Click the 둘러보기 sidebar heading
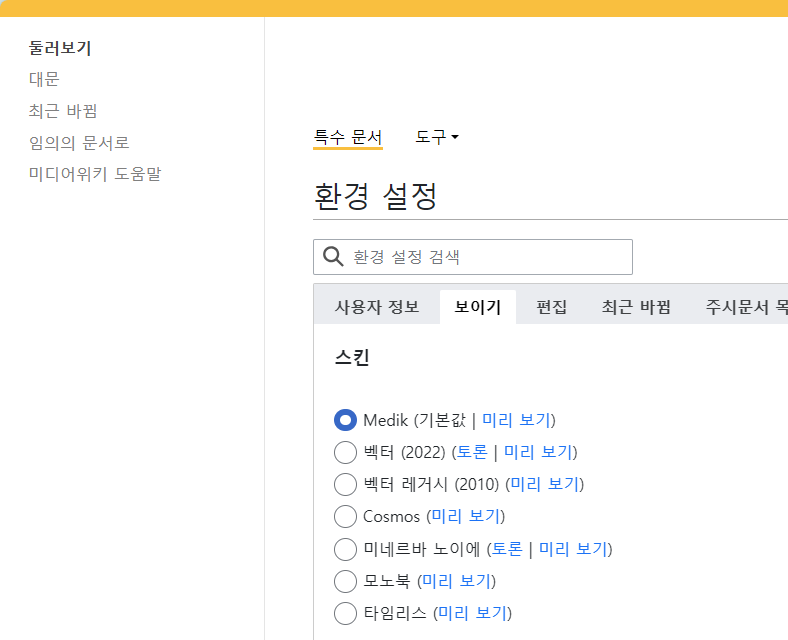 tap(60, 48)
